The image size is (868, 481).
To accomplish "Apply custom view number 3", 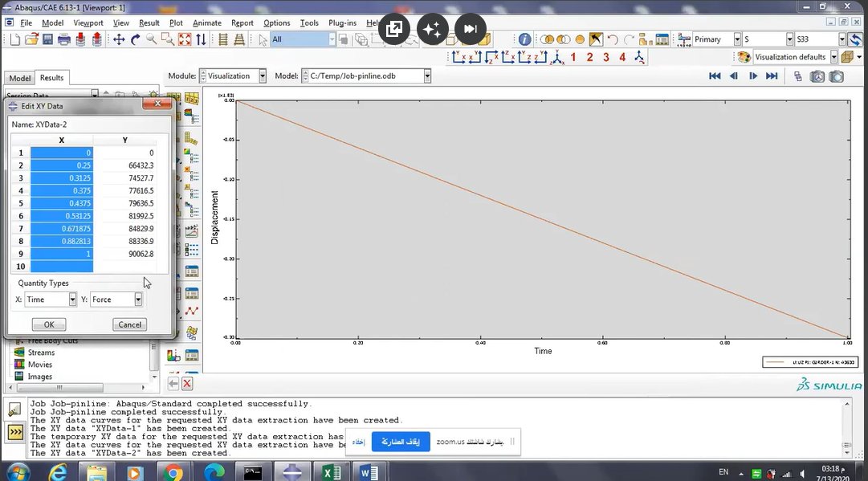I will tap(606, 57).
